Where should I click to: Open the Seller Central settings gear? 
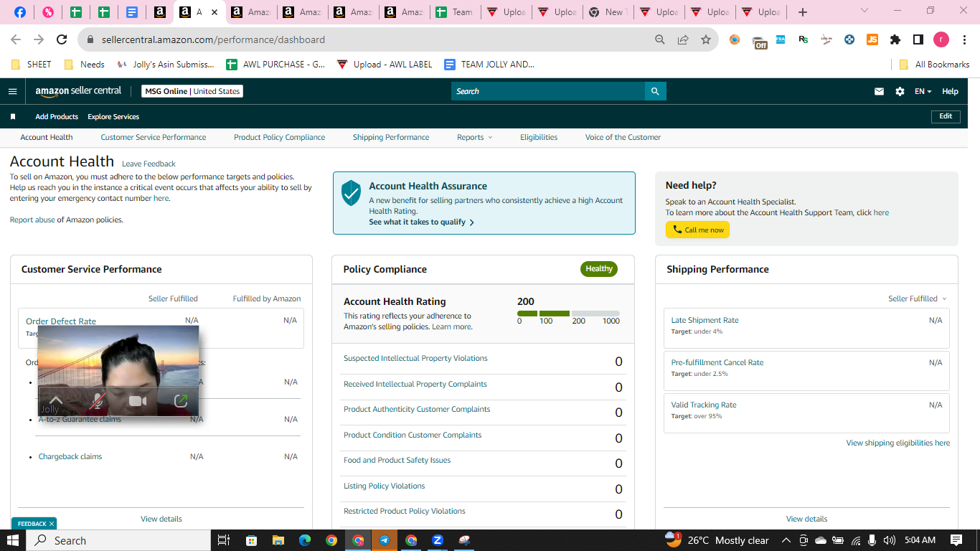tap(900, 91)
